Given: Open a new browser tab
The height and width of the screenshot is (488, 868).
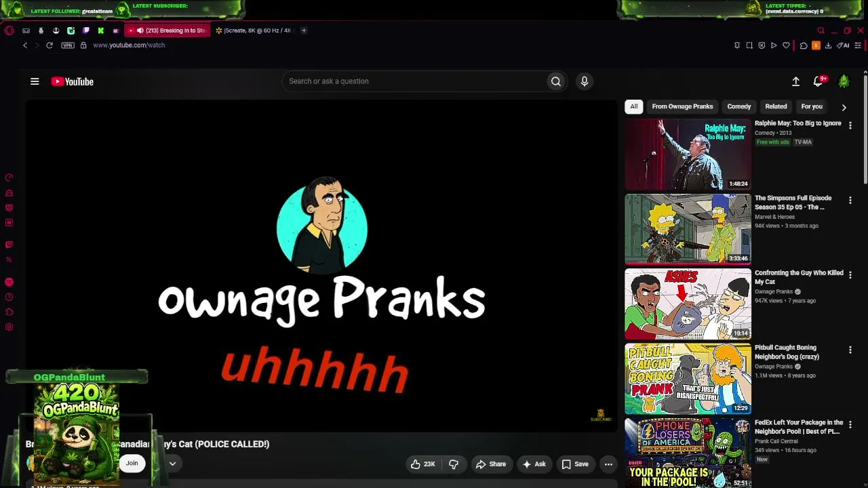Looking at the screenshot, I should pos(304,30).
